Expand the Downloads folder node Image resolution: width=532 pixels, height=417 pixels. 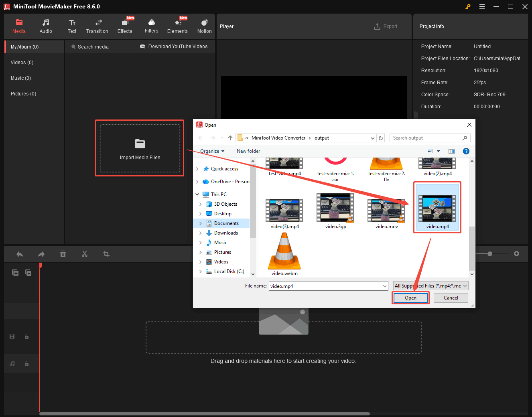click(201, 233)
